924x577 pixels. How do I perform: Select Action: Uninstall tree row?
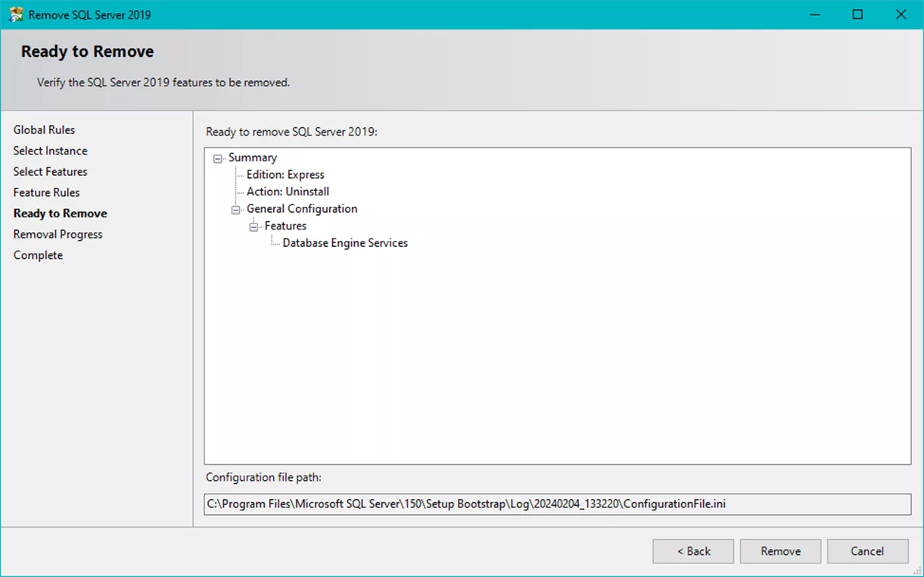[288, 192]
